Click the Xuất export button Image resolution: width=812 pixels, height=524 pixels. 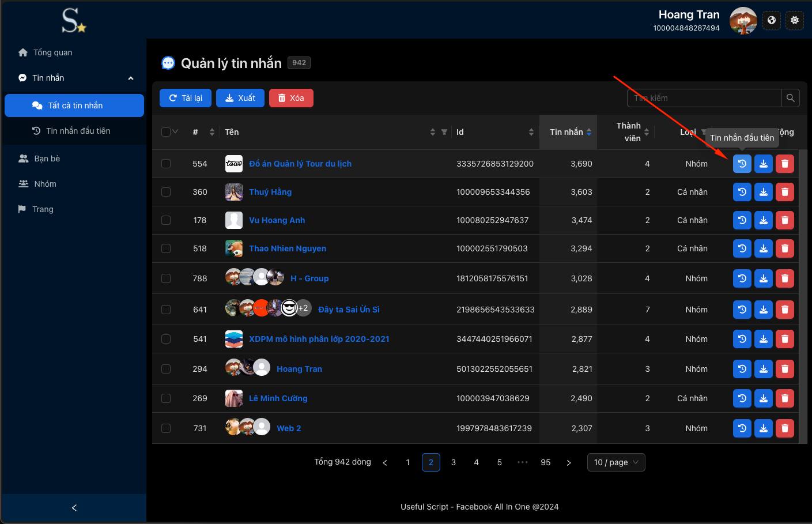pyautogui.click(x=240, y=98)
